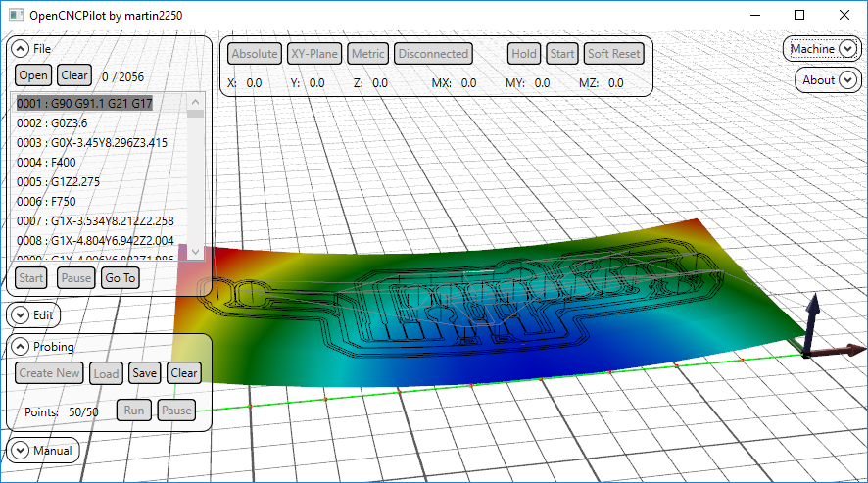Viewport: 868px width, 483px height.
Task: Collapse the File panel expander
Action: (x=21, y=48)
